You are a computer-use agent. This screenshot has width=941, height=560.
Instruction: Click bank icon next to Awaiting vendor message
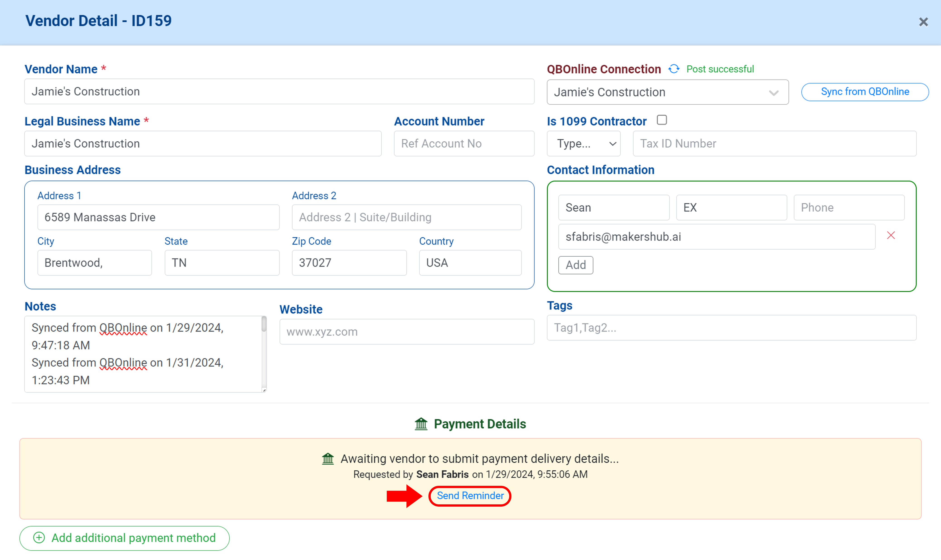[328, 459]
